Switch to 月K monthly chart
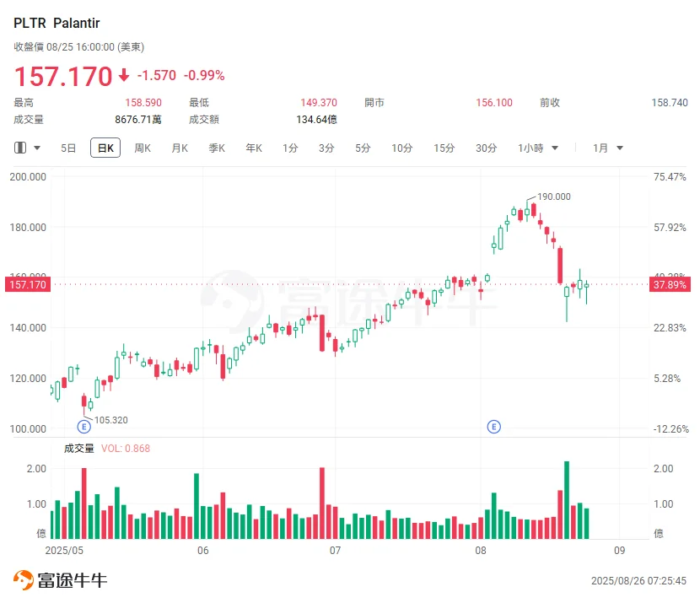Viewport: 700px width, 603px height. [180, 148]
